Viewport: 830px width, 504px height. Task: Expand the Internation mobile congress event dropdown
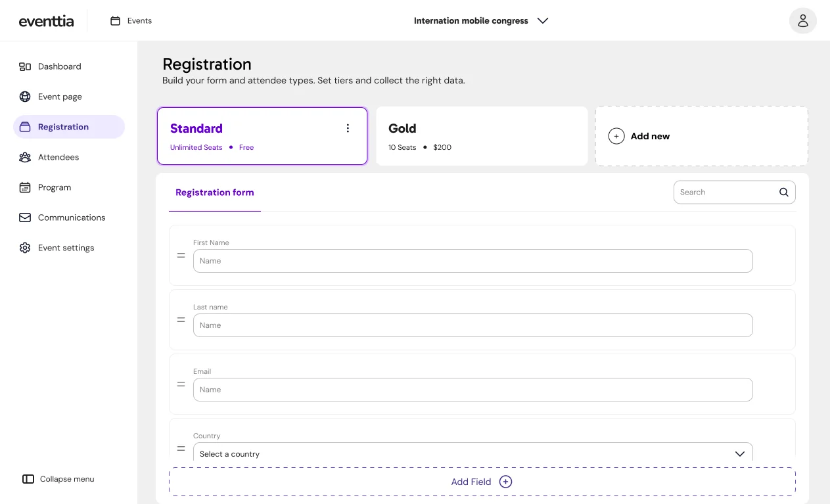(x=481, y=21)
